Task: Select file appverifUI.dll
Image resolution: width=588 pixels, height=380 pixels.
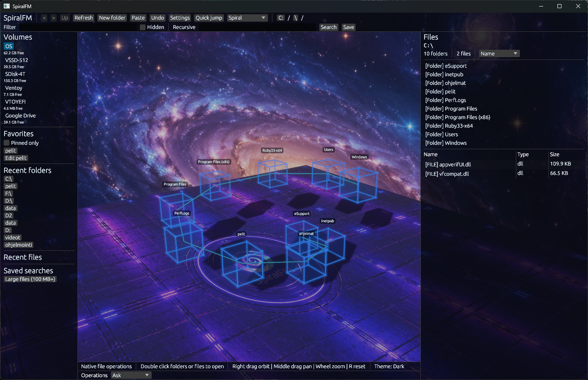Action: (x=448, y=165)
